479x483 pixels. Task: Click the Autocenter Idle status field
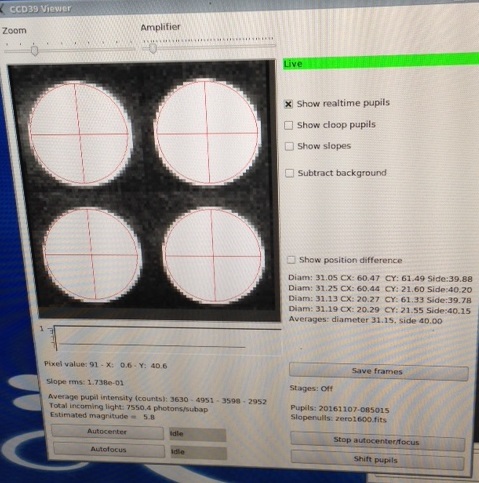197,434
